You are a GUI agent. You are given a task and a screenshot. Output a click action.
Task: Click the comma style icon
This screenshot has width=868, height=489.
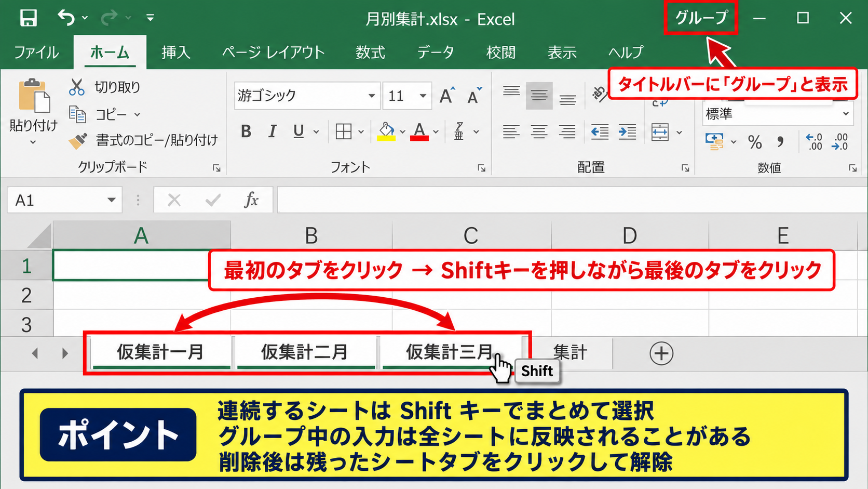coord(780,141)
